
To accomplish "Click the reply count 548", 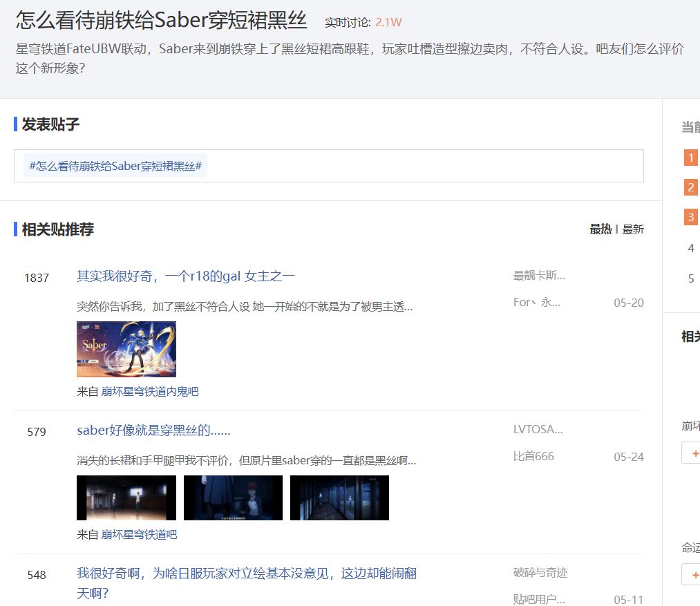I will (37, 575).
